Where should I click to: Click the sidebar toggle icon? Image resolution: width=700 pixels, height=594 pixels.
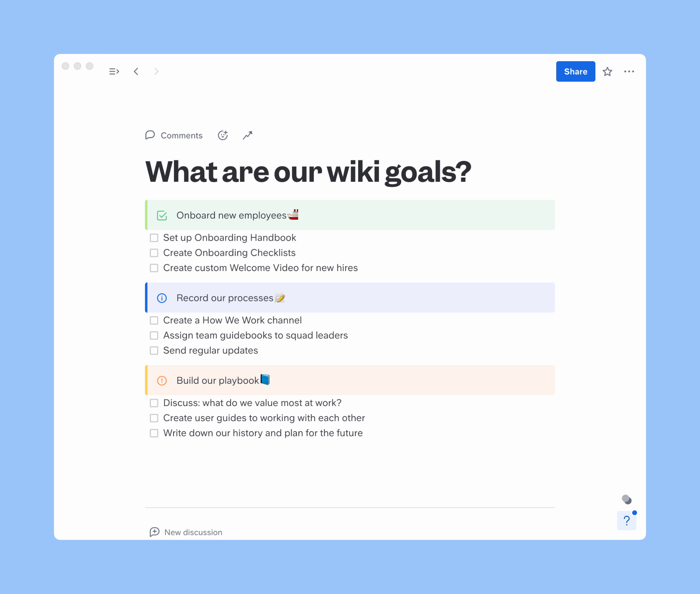114,71
